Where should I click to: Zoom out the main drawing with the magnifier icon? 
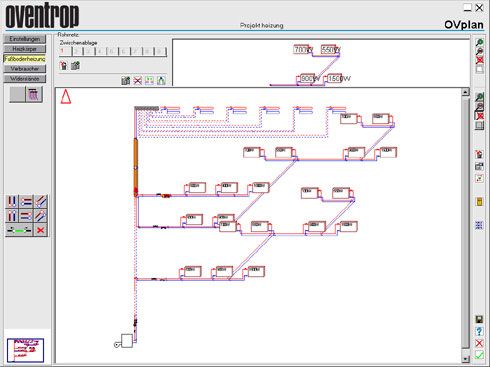[479, 107]
